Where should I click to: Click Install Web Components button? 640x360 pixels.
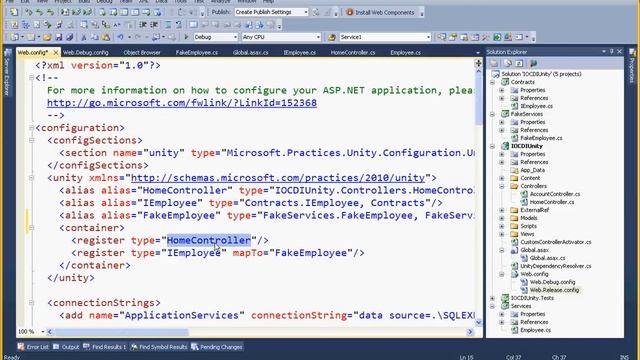pos(380,12)
